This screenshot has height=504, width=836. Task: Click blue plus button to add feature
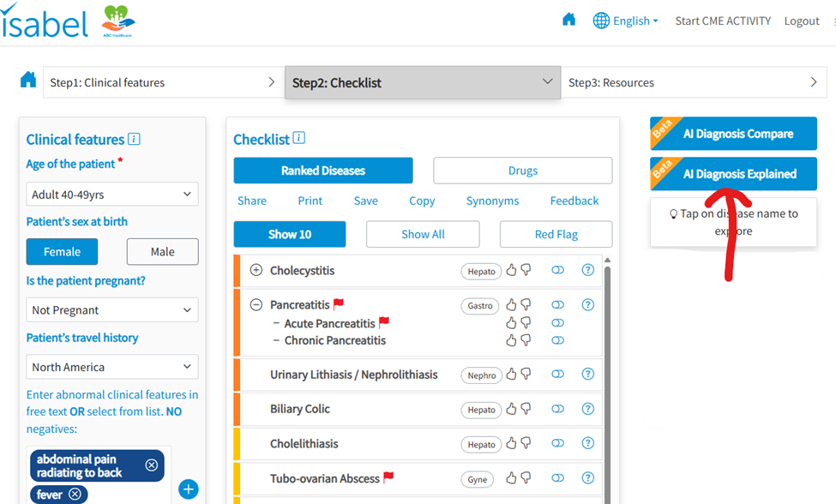click(x=189, y=489)
